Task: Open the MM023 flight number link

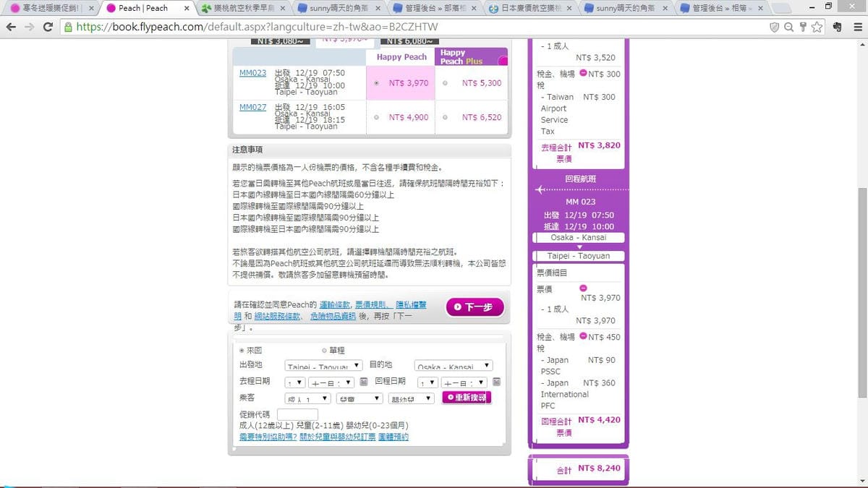Action: click(252, 73)
